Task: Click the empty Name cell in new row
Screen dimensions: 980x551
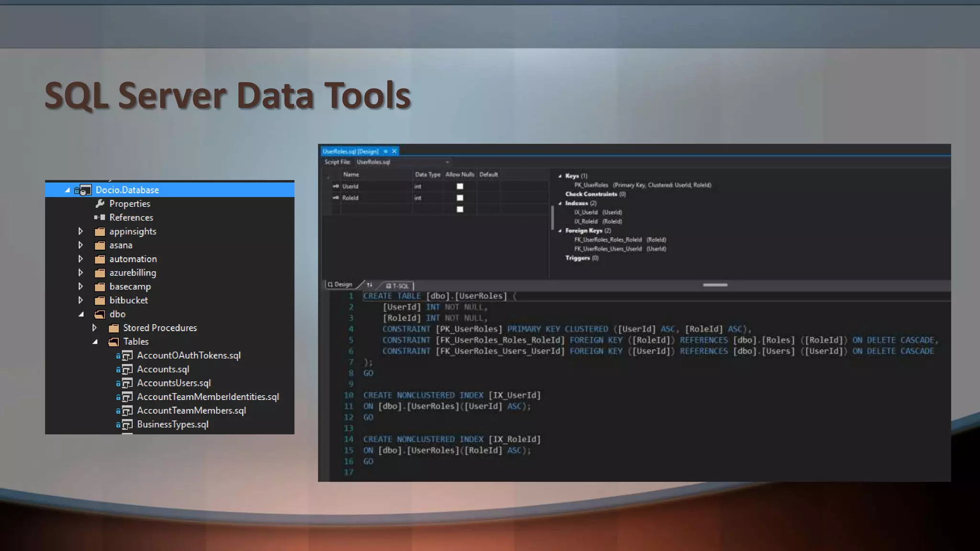Action: 376,209
